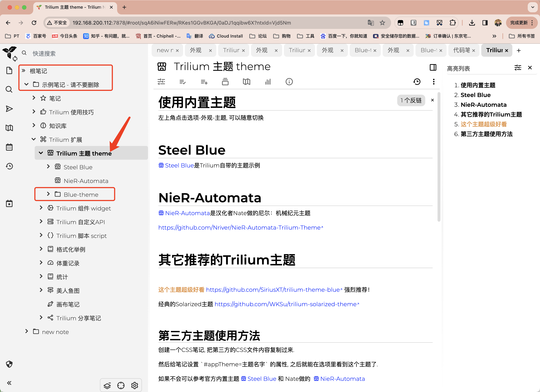The width and height of the screenshot is (540, 392).
Task: Open today's journal starred calendar icon
Action: 9,204
